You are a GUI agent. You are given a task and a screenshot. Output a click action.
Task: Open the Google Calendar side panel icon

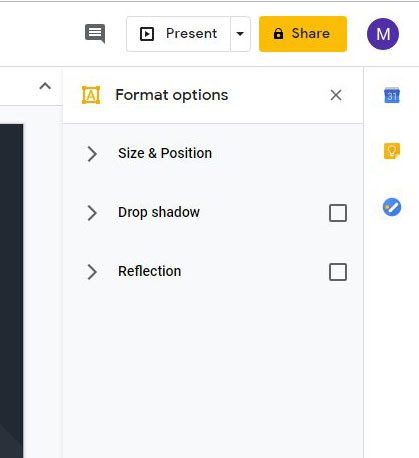coord(392,95)
